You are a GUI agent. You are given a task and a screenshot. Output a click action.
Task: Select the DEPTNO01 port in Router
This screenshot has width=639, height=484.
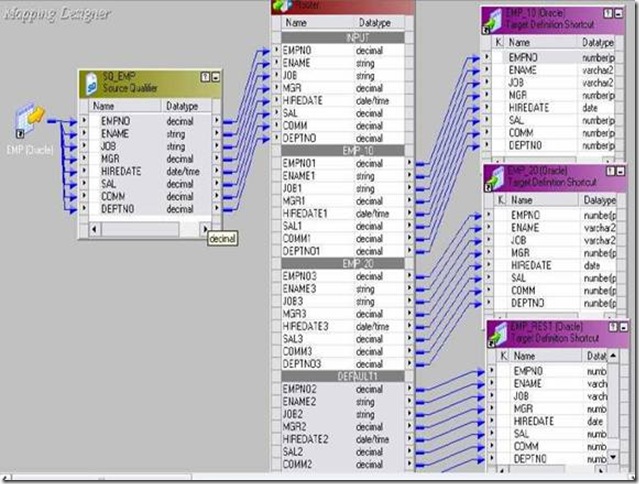343,251
